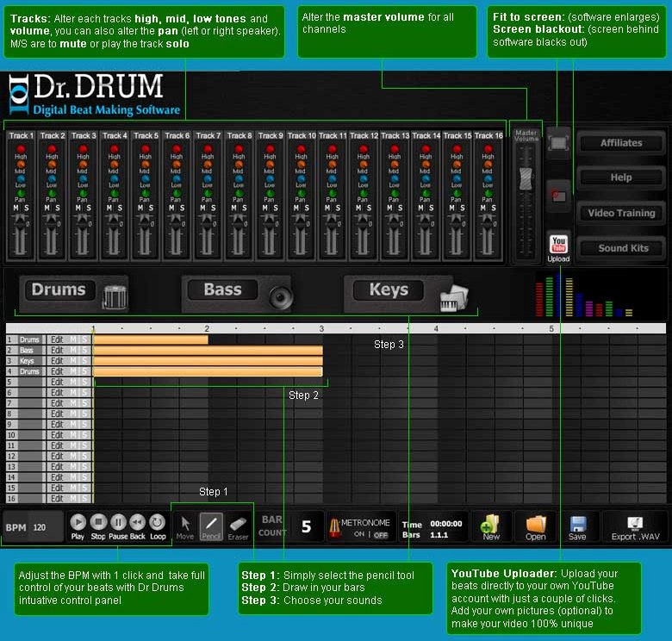This screenshot has width=672, height=641.
Task: Edit empty sequencer row 5
Action: [57, 382]
